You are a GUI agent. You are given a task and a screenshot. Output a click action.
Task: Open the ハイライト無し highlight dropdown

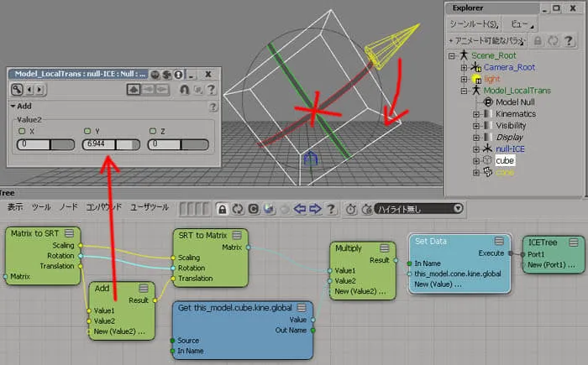[419, 209]
